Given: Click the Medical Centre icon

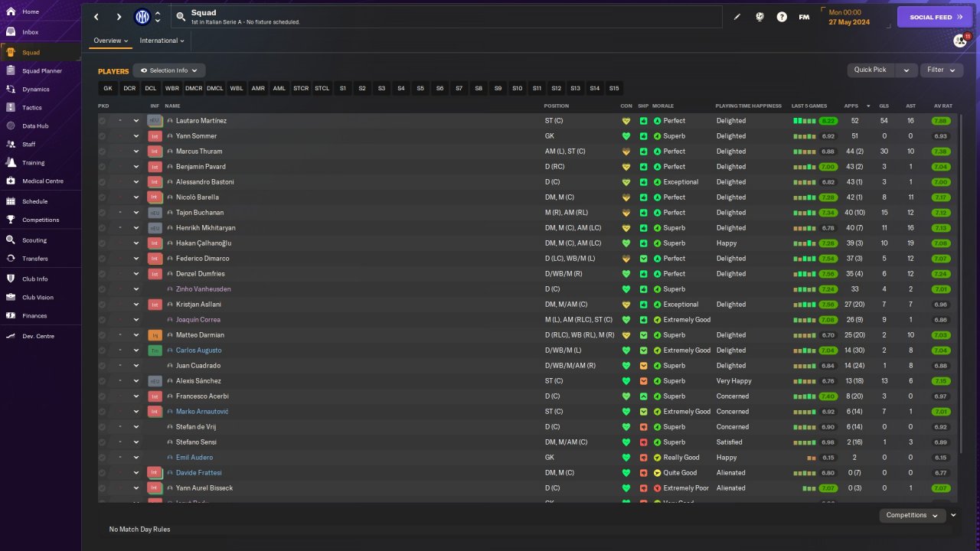Looking at the screenshot, I should (11, 181).
